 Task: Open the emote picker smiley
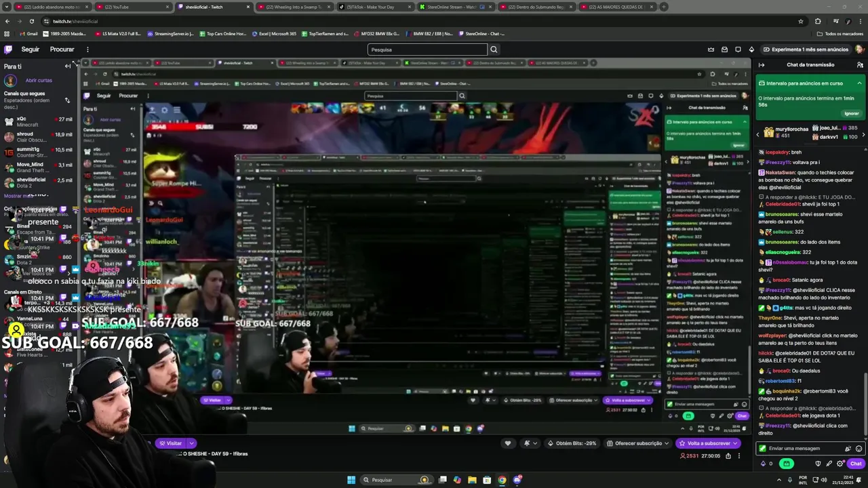tap(859, 449)
